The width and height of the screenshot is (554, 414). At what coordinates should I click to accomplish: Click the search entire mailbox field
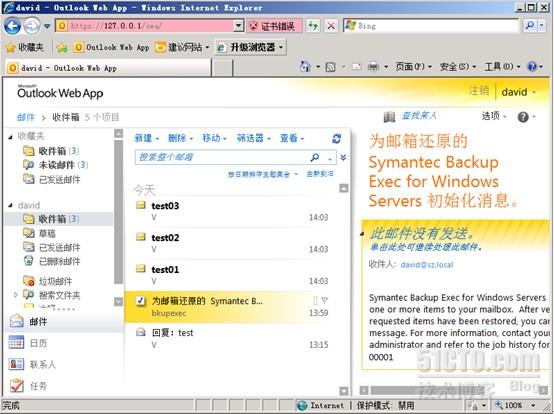(222, 157)
